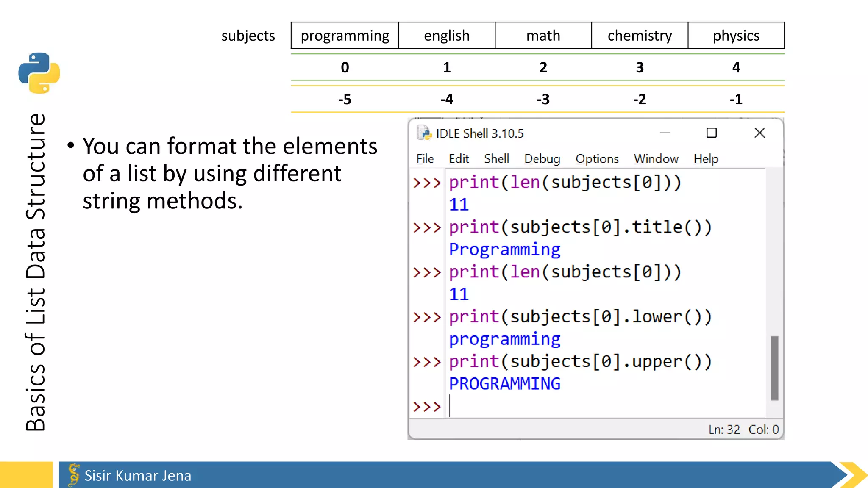Maximize the IDLE Shell window
Viewport: 868px width, 488px height.
point(712,133)
